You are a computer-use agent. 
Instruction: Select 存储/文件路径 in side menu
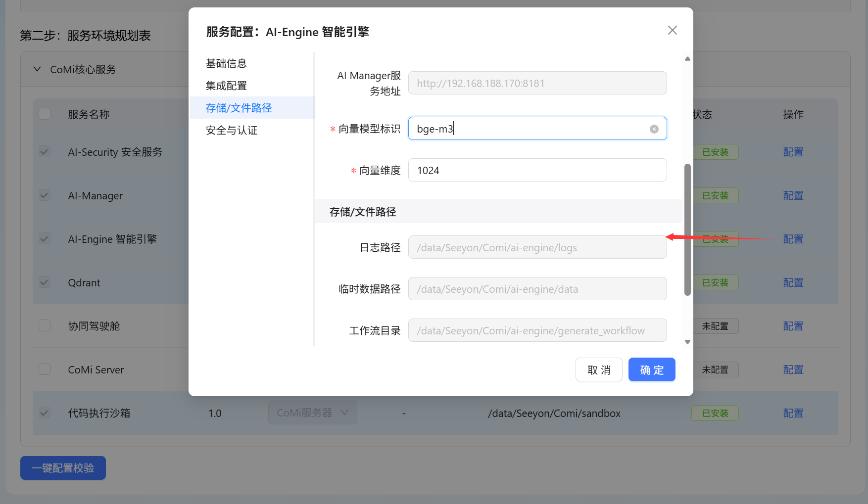239,108
